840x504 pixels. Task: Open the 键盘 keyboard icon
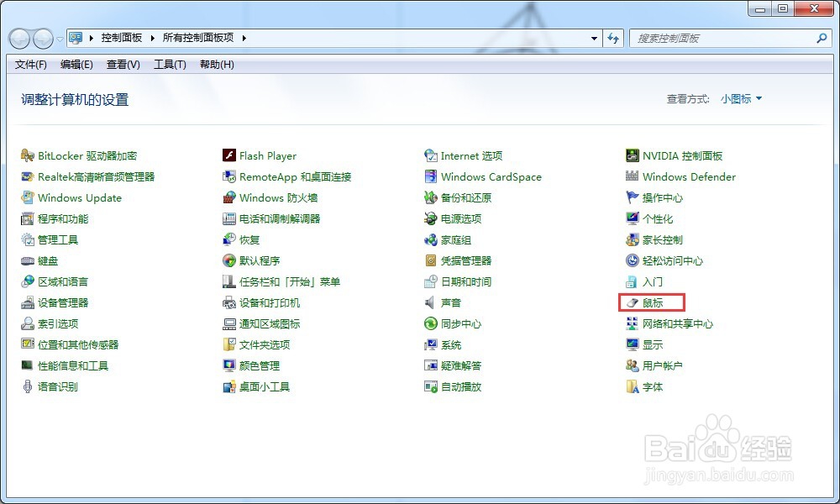(x=28, y=261)
